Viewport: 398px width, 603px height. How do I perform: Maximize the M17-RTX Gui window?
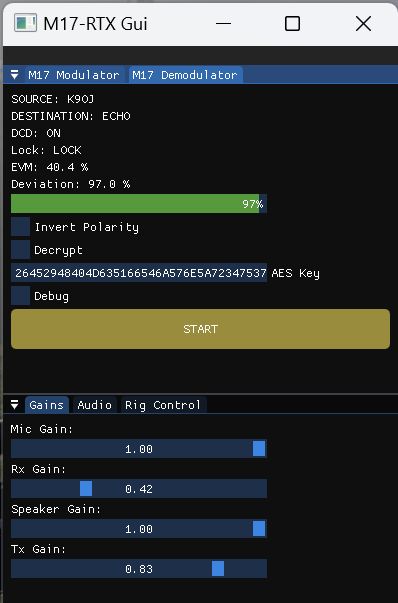point(292,23)
